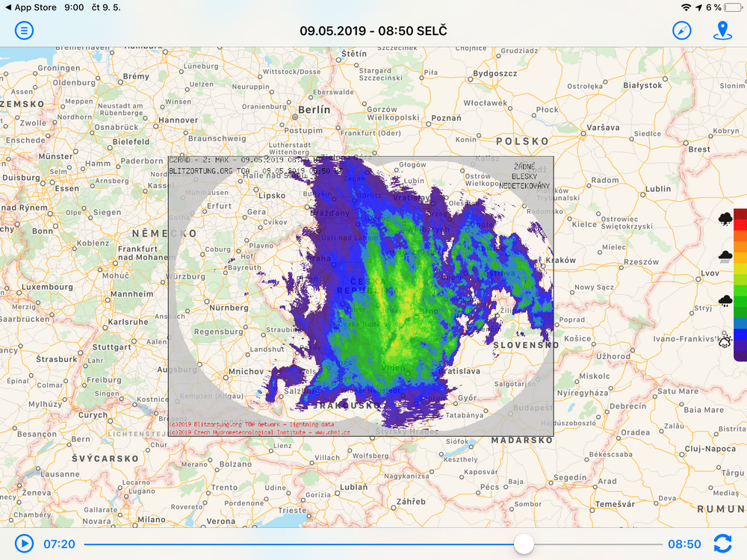Tap the heavy rain cloud legend icon

(x=725, y=257)
